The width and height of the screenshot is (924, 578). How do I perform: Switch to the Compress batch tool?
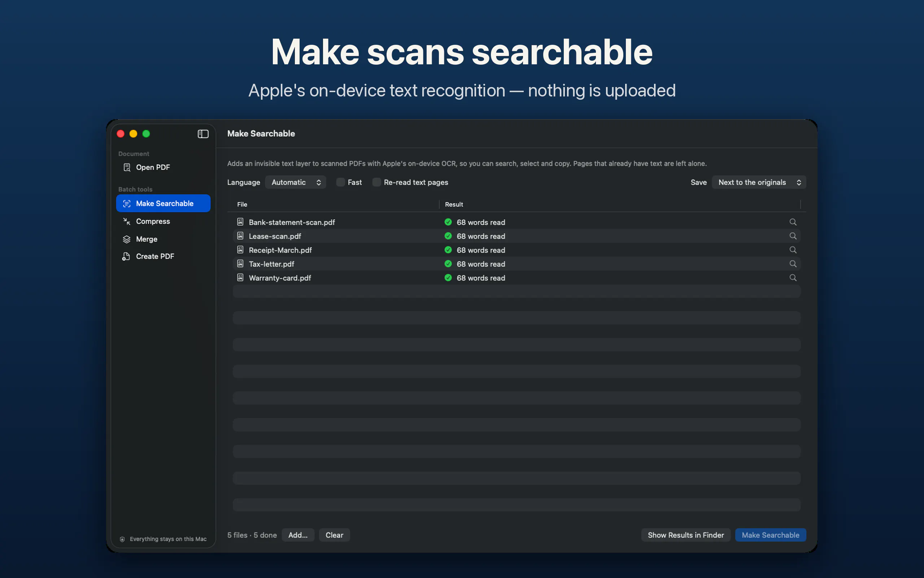tap(163, 221)
